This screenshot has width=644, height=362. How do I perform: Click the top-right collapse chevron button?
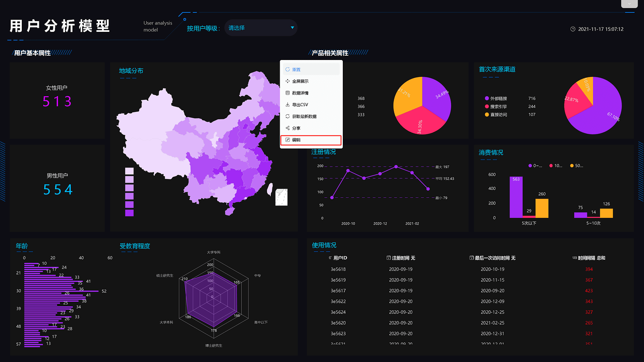(629, 4)
